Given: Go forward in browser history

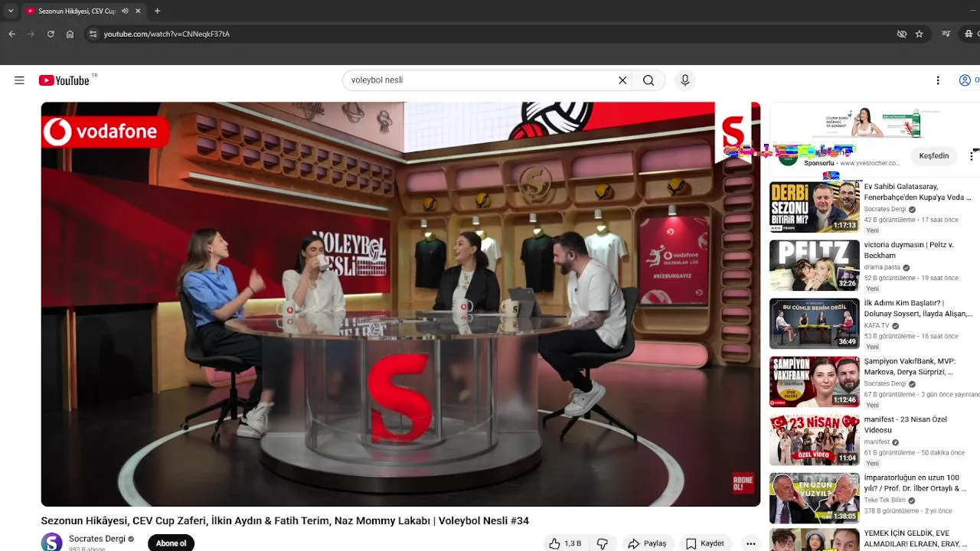Looking at the screenshot, I should coord(31,34).
